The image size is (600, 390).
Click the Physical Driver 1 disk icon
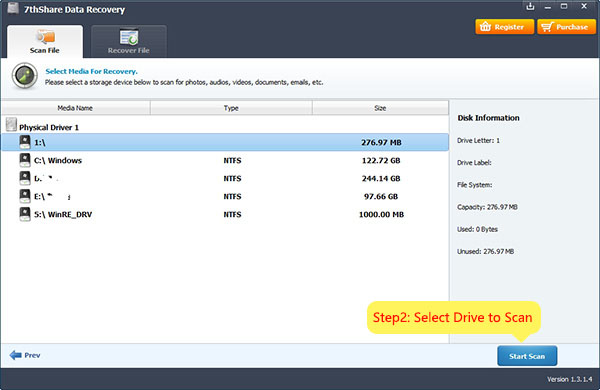[x=11, y=124]
